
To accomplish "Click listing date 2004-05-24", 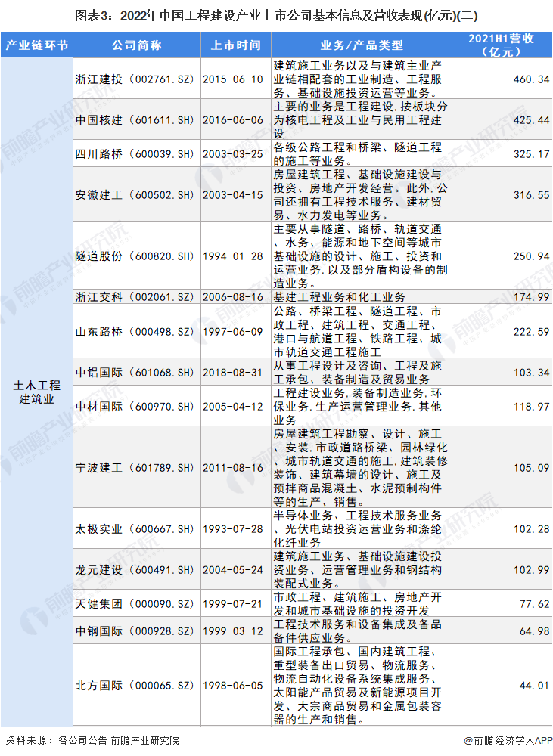I will [232, 570].
